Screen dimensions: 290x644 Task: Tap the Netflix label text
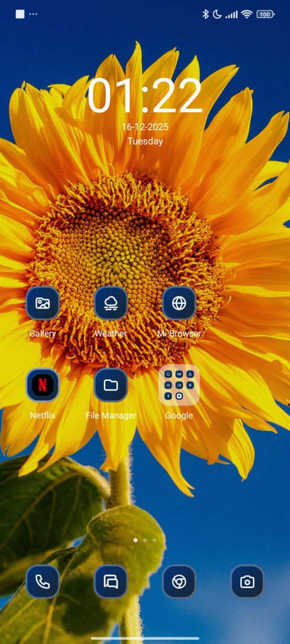(42, 416)
